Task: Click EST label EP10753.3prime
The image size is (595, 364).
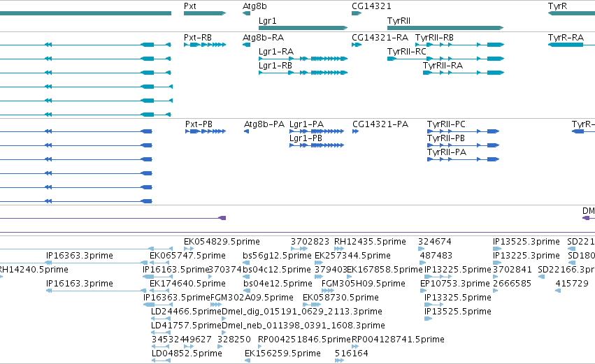Action: [x=454, y=284]
